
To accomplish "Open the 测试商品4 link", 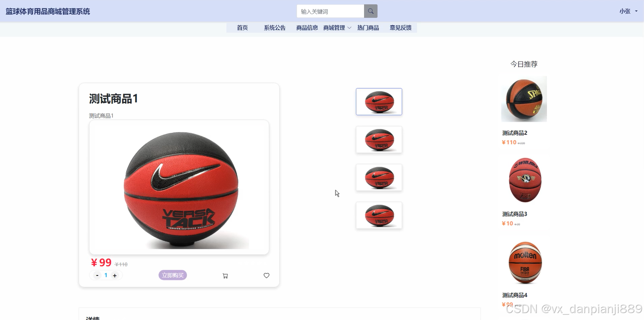I will click(x=515, y=295).
